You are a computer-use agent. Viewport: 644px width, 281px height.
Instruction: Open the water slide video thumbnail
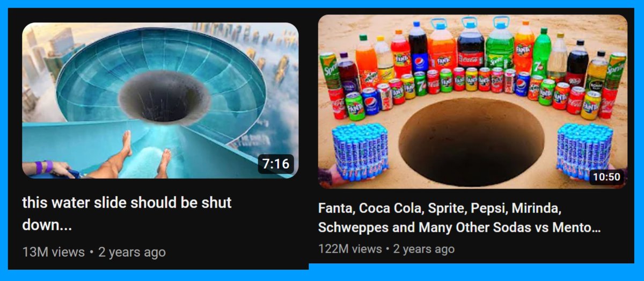coord(160,100)
